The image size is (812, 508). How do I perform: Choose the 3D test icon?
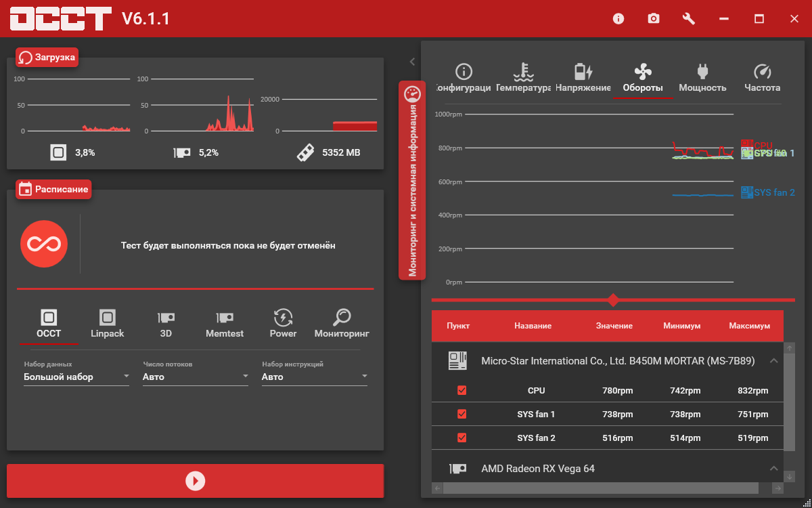(x=166, y=318)
